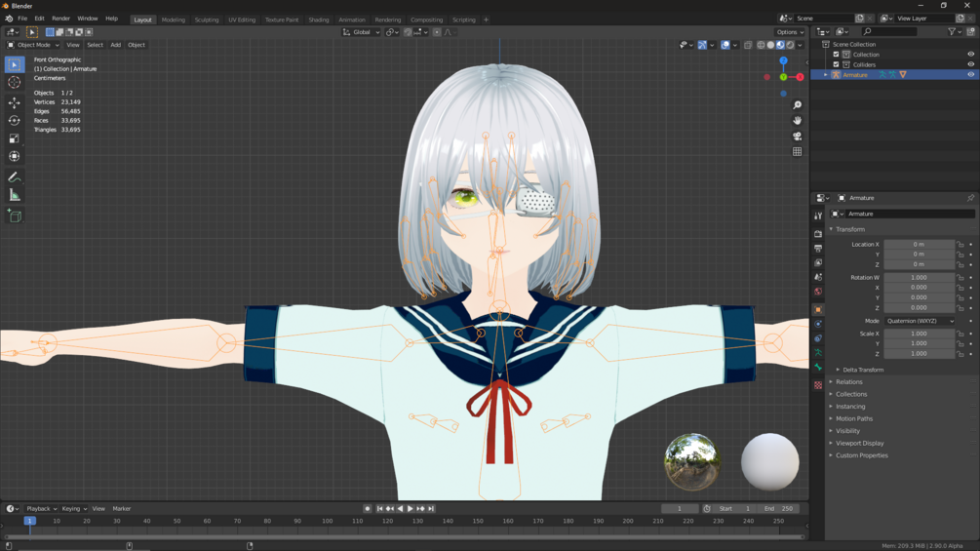The height and width of the screenshot is (551, 980).
Task: Open Object Constraints properties tab
Action: 818,338
